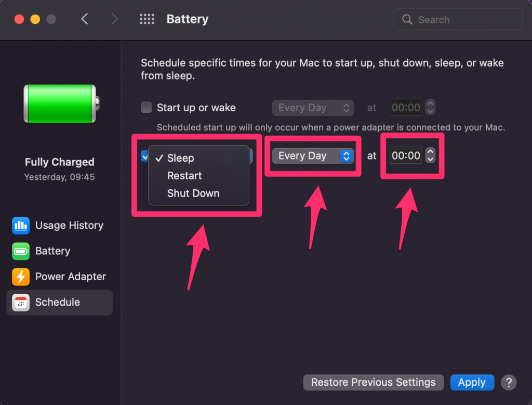Open Power Adapter settings
532x405 pixels.
pos(71,277)
